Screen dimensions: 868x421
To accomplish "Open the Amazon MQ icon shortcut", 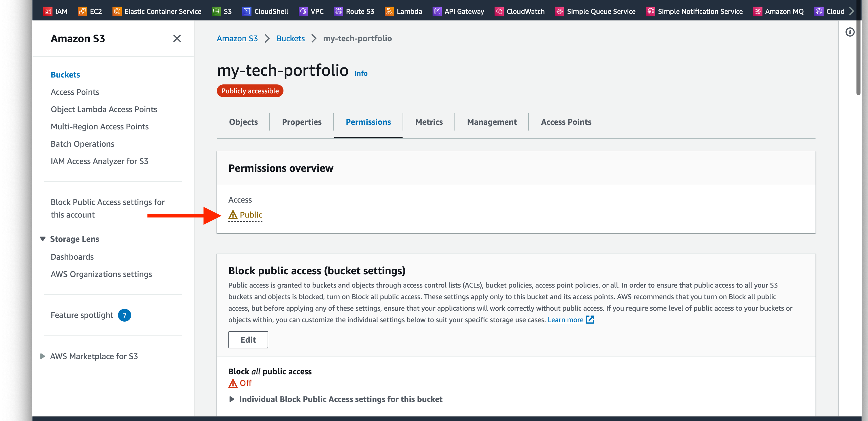I will (x=758, y=11).
